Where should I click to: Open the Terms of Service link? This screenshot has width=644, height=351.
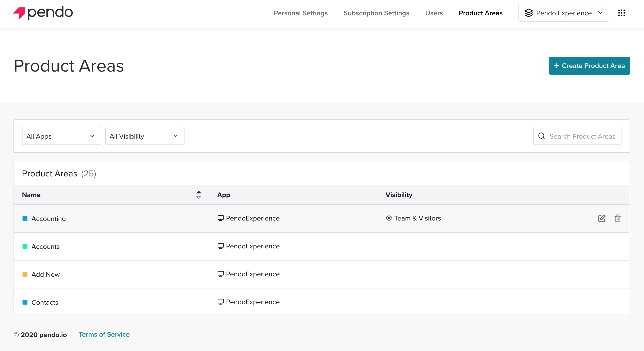[104, 334]
